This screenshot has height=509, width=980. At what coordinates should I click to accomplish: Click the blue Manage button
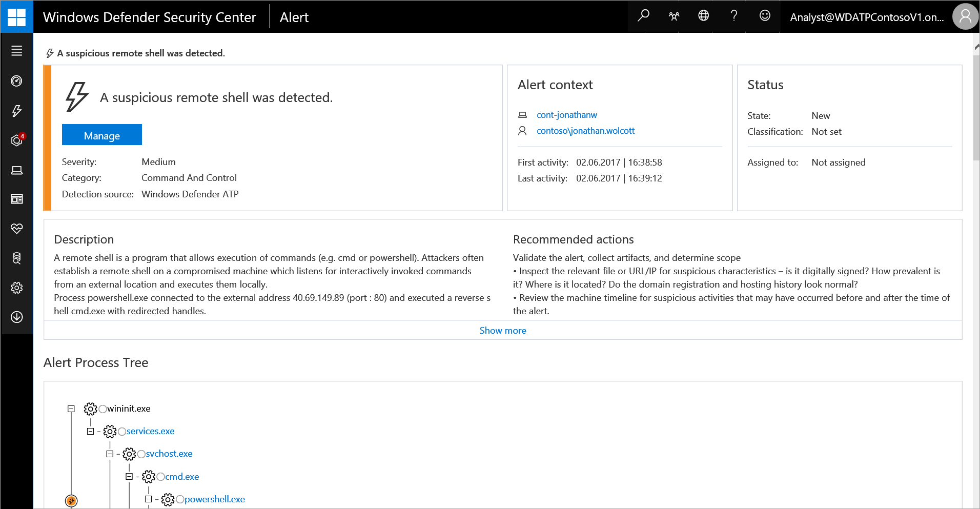101,135
